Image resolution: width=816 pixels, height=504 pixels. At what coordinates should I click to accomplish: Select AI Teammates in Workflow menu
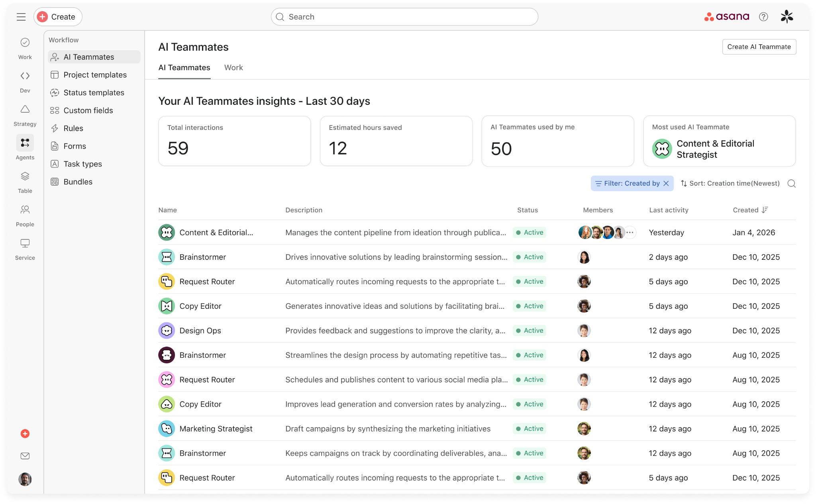click(94, 57)
